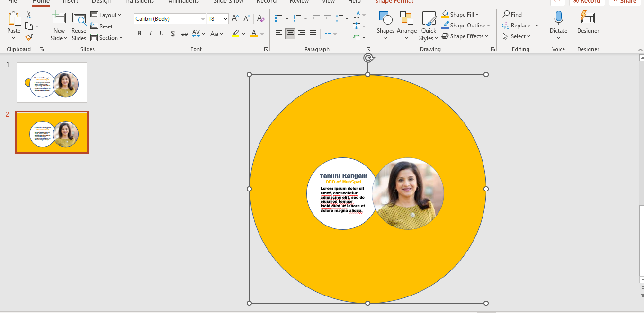Open the Shapes gallery
The height and width of the screenshot is (313, 644).
385,26
